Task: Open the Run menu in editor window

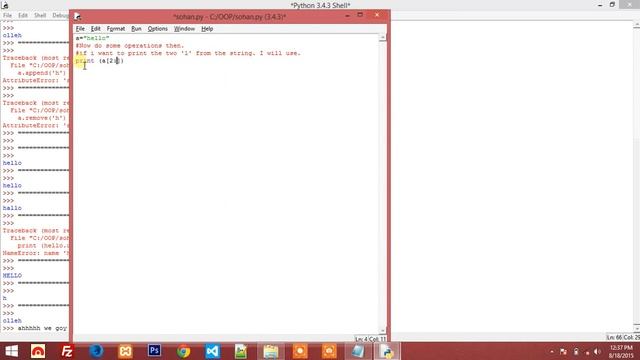Action: coord(136,29)
